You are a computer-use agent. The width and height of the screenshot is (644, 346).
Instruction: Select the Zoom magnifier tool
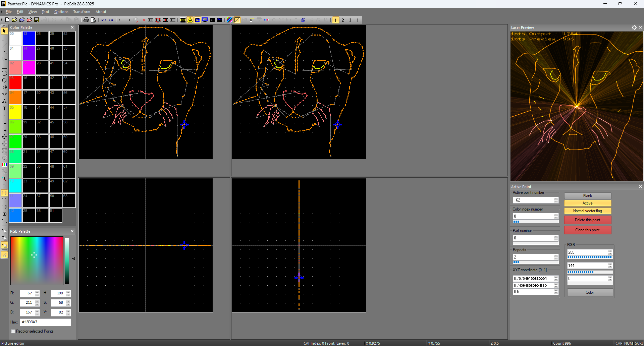pos(4,179)
